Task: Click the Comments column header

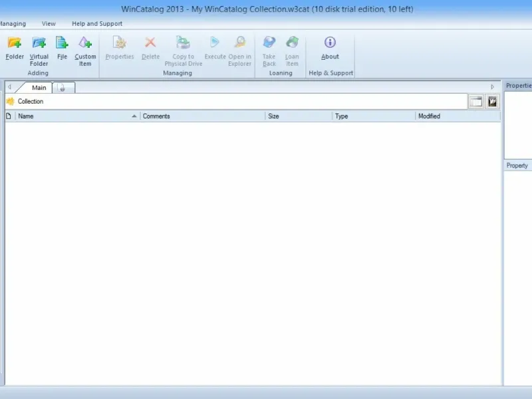Action: click(x=202, y=116)
